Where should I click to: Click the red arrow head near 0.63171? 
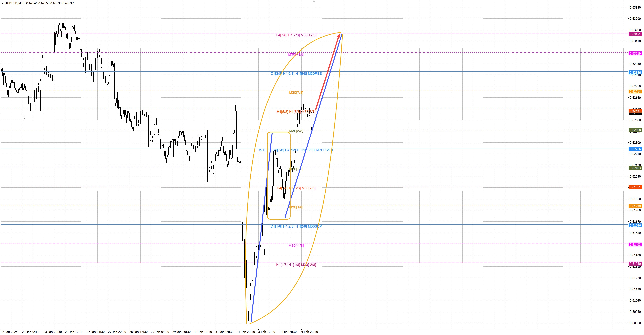tap(339, 36)
